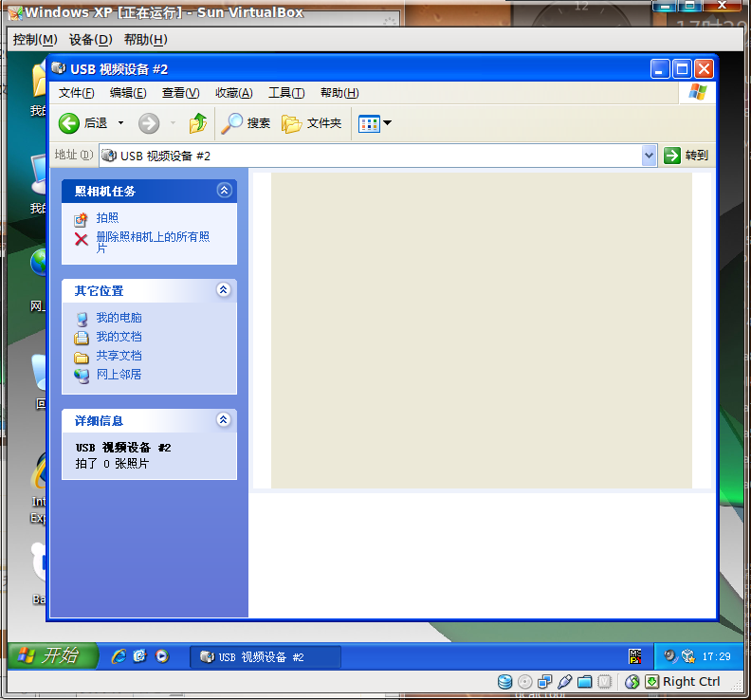Click the 17:29 clock in the tray
The width and height of the screenshot is (751, 700).
coord(717,656)
